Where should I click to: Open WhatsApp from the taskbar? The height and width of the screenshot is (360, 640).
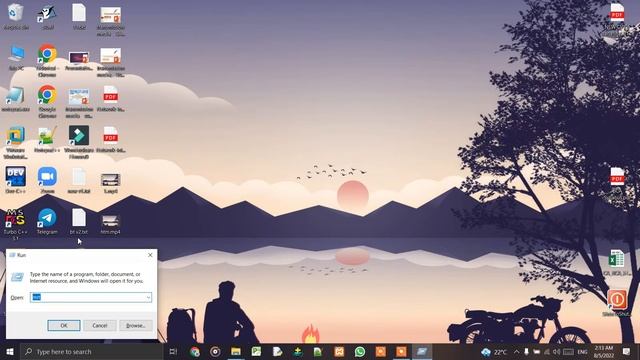[360, 351]
